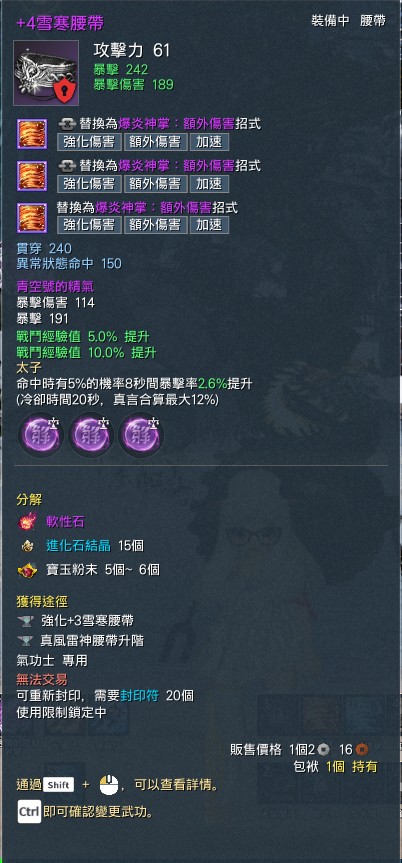Viewport: 402px width, 863px height.
Task: Click the 軟性石 material icon
Action: tap(28, 522)
